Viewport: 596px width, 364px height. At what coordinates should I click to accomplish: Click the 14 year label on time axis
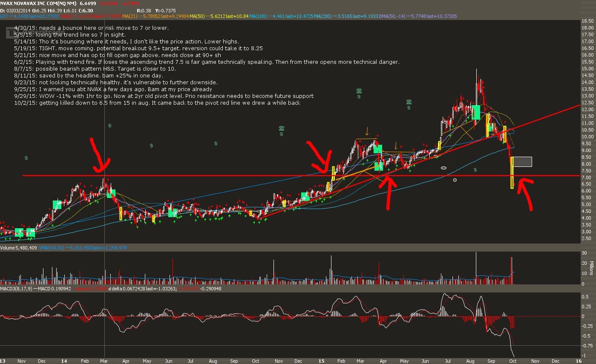(x=64, y=361)
